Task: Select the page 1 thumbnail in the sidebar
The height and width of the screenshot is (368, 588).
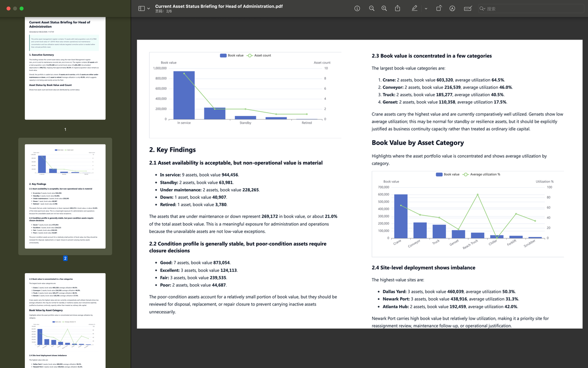Action: (65, 68)
